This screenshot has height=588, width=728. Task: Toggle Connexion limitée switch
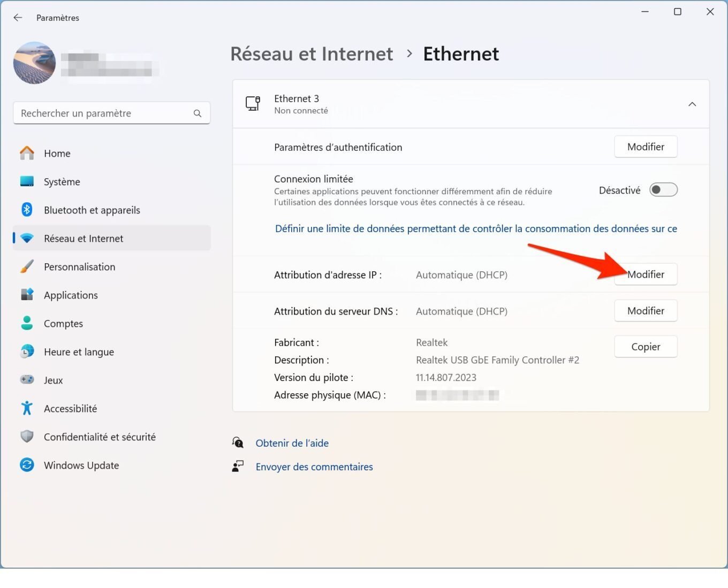(x=663, y=190)
